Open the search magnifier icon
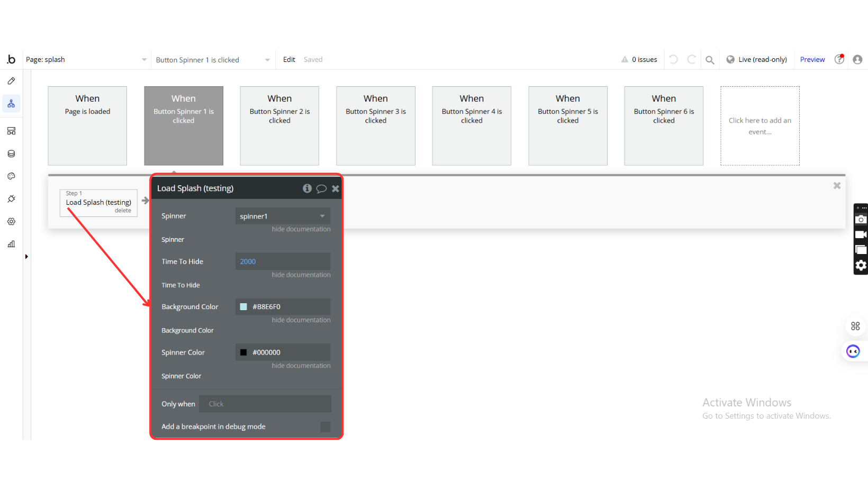The width and height of the screenshot is (868, 489). 710,60
